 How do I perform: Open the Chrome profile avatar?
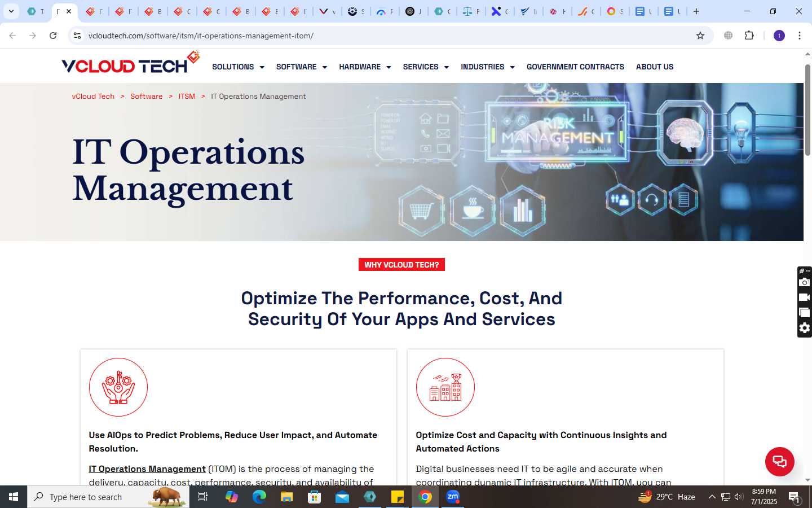779,36
